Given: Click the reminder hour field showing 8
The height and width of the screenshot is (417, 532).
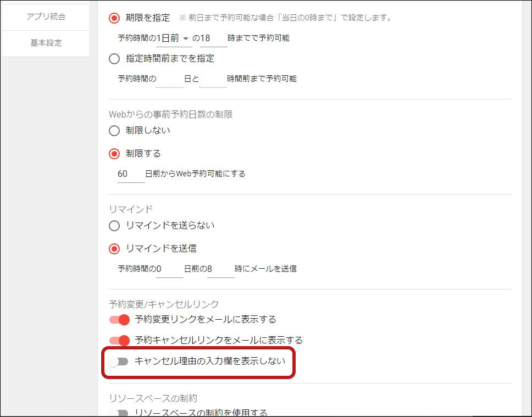Looking at the screenshot, I should click(220, 269).
